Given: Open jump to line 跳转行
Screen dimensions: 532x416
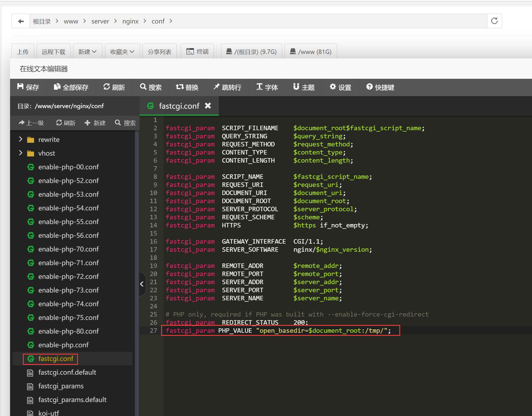Looking at the screenshot, I should (x=227, y=87).
